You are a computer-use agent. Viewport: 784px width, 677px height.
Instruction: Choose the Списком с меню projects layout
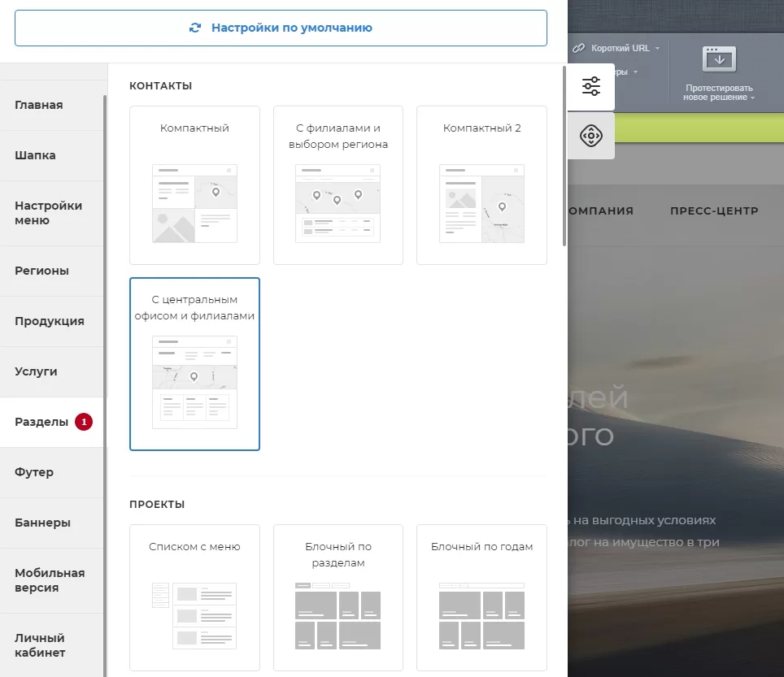point(194,597)
